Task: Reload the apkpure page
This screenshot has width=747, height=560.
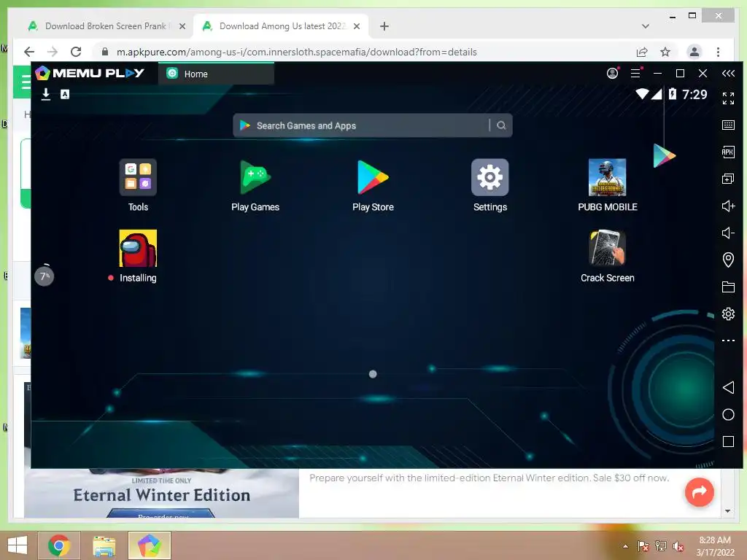Action: pyautogui.click(x=76, y=52)
